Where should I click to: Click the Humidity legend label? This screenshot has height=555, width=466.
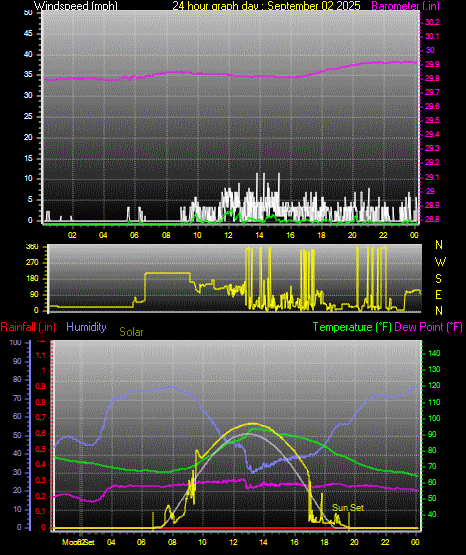point(86,327)
